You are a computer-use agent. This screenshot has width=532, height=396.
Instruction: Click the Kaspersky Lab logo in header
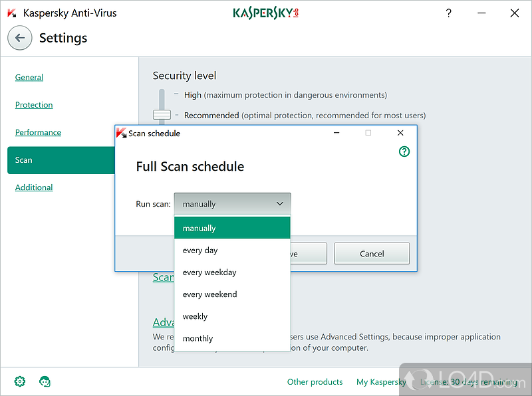coord(265,13)
